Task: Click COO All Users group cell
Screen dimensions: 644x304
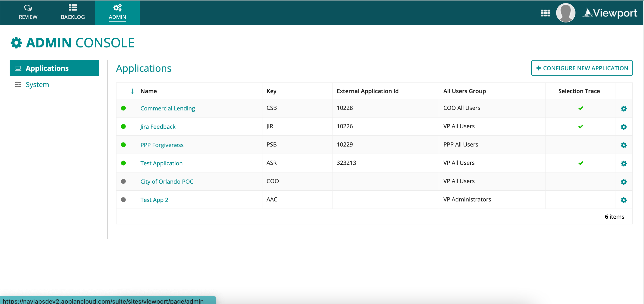Action: point(462,108)
